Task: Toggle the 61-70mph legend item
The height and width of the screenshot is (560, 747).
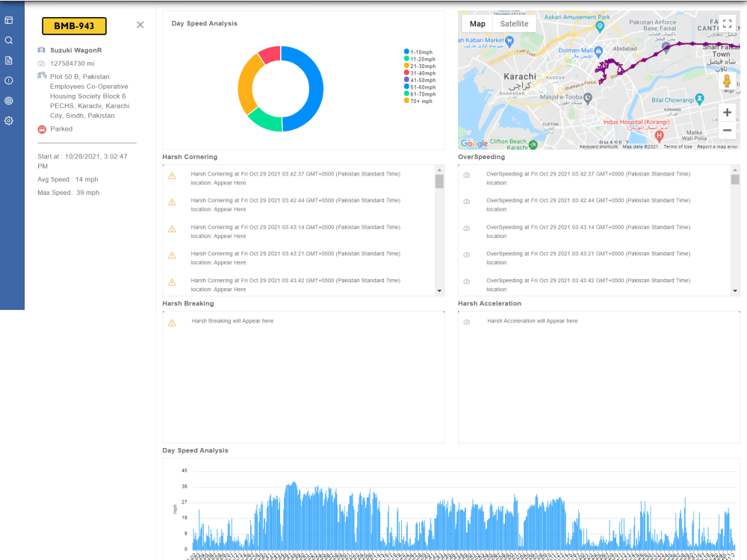Action: coord(420,94)
